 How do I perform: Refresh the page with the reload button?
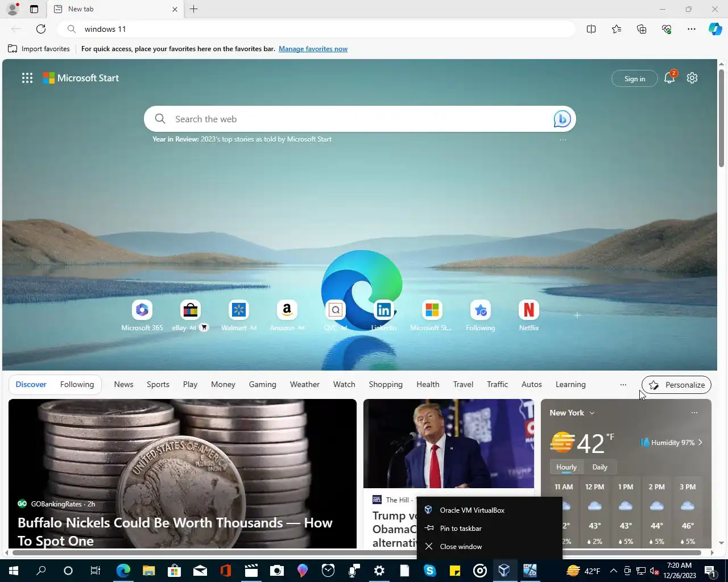click(41, 29)
